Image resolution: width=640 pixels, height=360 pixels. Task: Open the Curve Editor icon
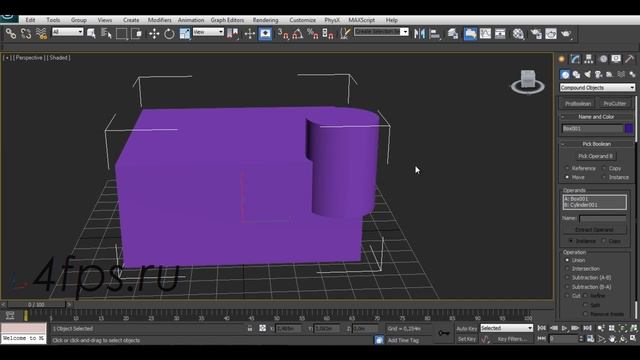pyautogui.click(x=485, y=33)
